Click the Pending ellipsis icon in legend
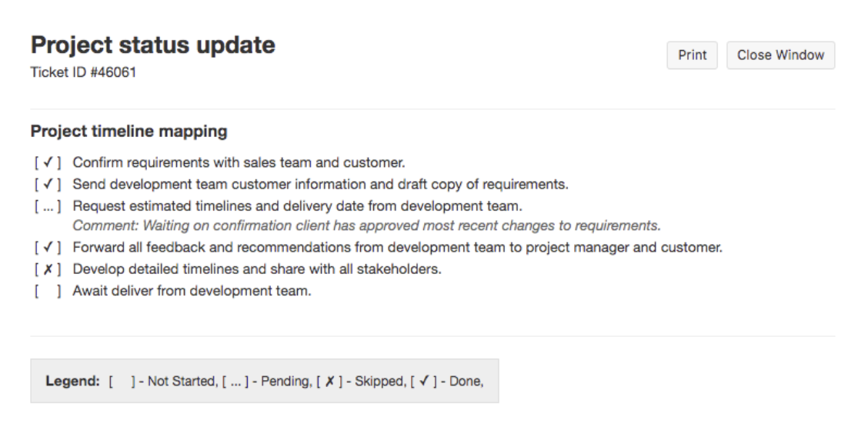The width and height of the screenshot is (868, 437). (x=235, y=381)
